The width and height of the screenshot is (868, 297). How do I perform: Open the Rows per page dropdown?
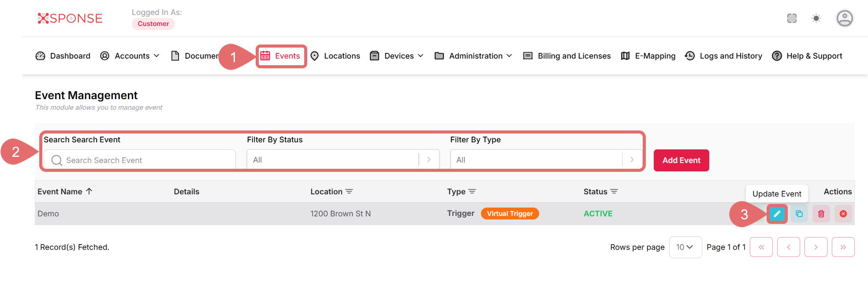coord(685,247)
